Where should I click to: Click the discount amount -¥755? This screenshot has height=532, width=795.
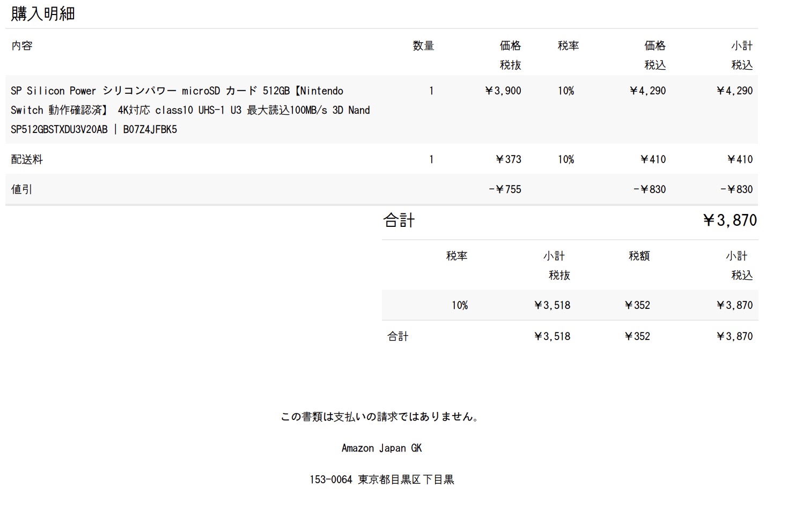click(x=505, y=189)
